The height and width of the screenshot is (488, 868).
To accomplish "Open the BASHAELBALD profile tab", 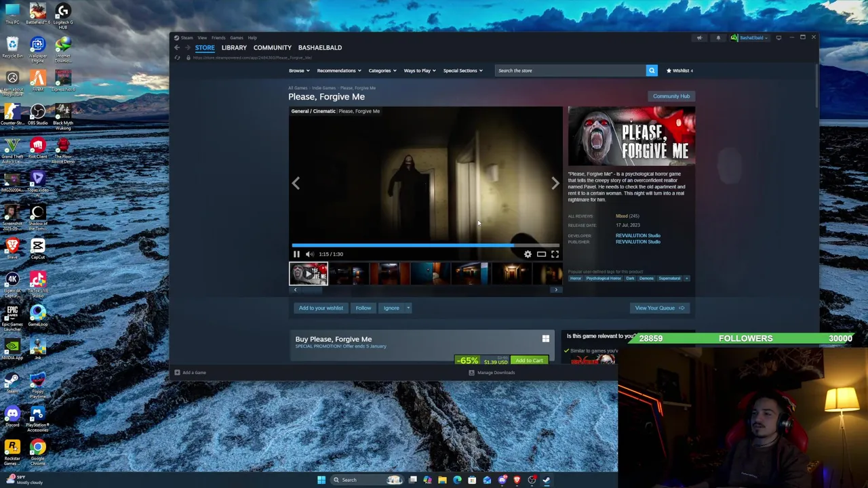I will point(320,47).
